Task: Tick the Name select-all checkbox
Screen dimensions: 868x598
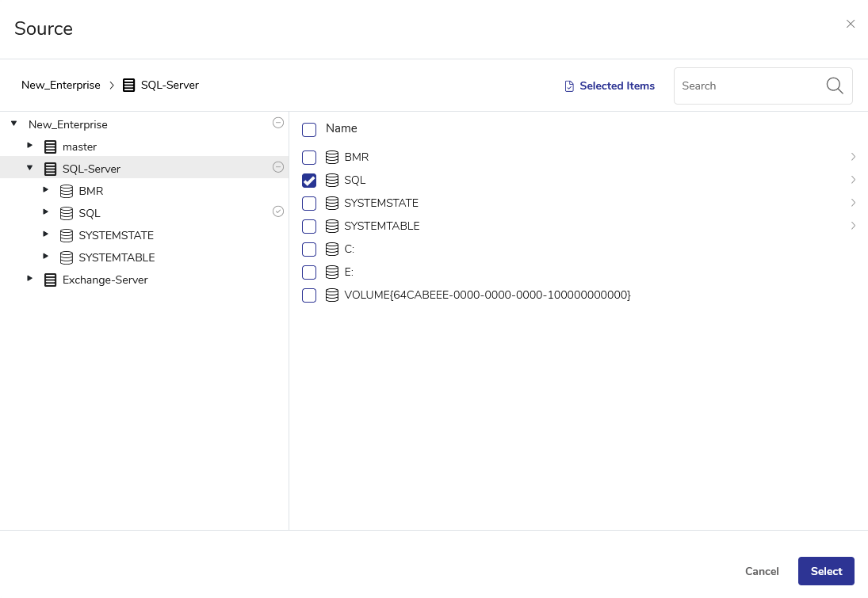Action: [309, 129]
